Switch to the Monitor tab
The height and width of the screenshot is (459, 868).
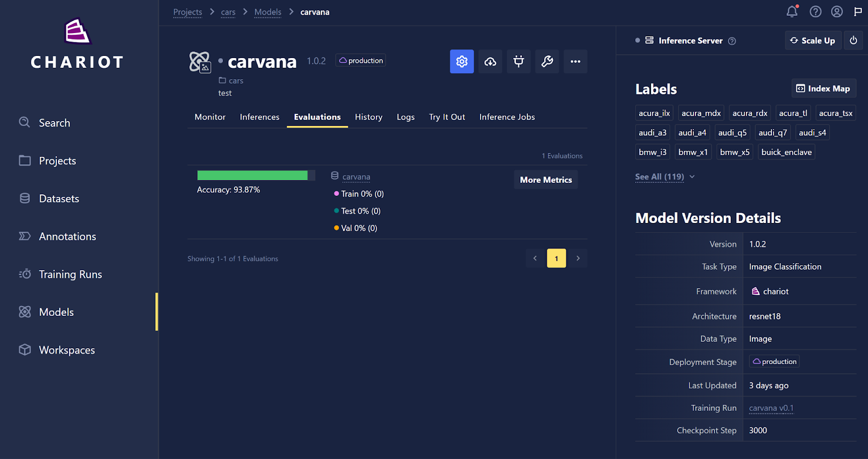pos(210,117)
